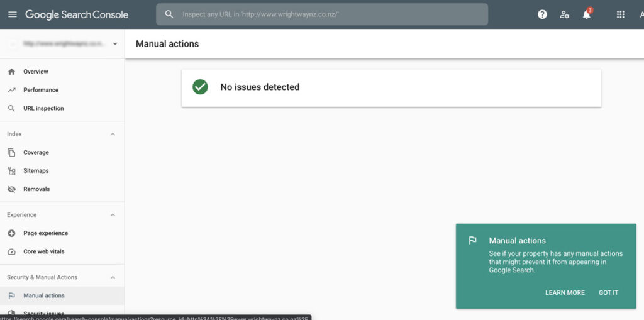This screenshot has height=320, width=644.
Task: Collapse the Experience section
Action: 113,215
